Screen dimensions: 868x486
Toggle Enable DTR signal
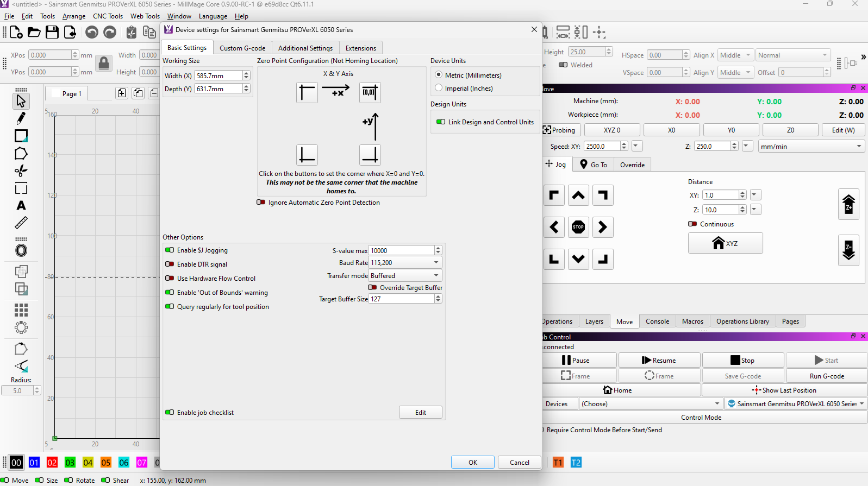pos(170,264)
